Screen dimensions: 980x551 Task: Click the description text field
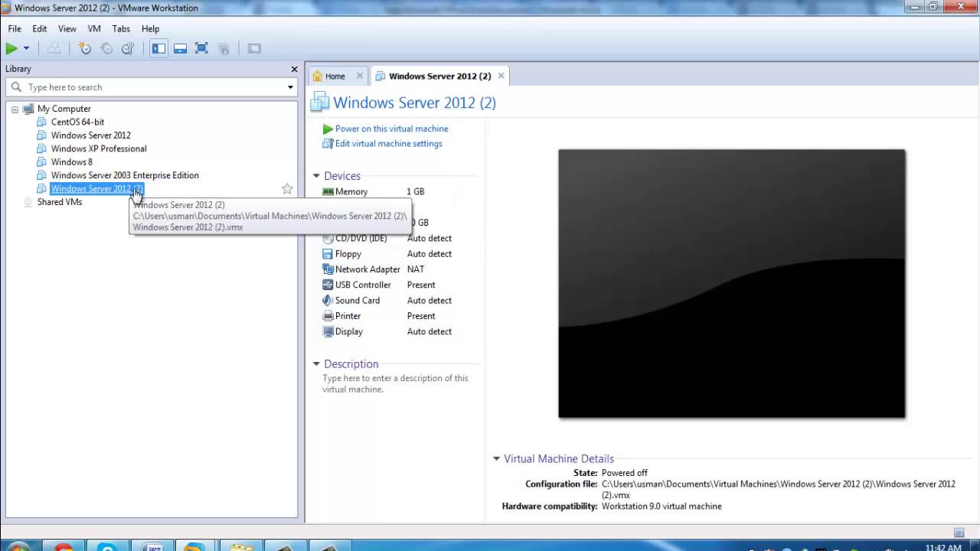(397, 383)
